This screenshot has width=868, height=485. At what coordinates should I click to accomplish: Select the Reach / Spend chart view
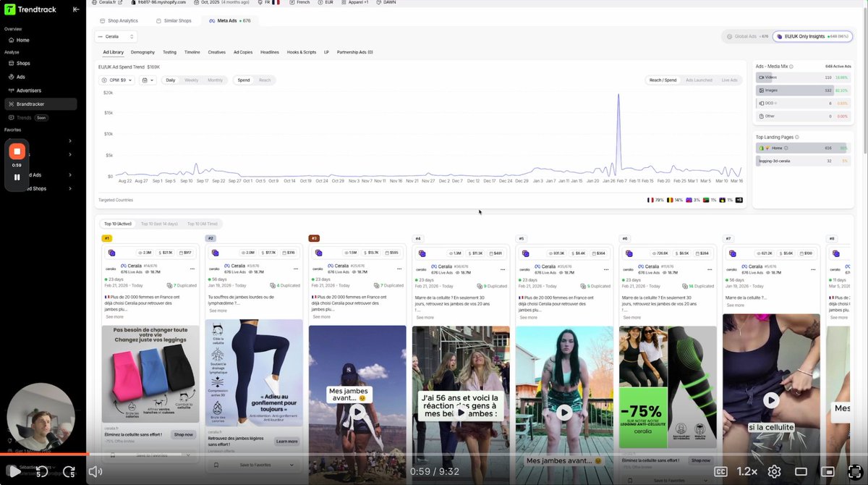click(663, 80)
